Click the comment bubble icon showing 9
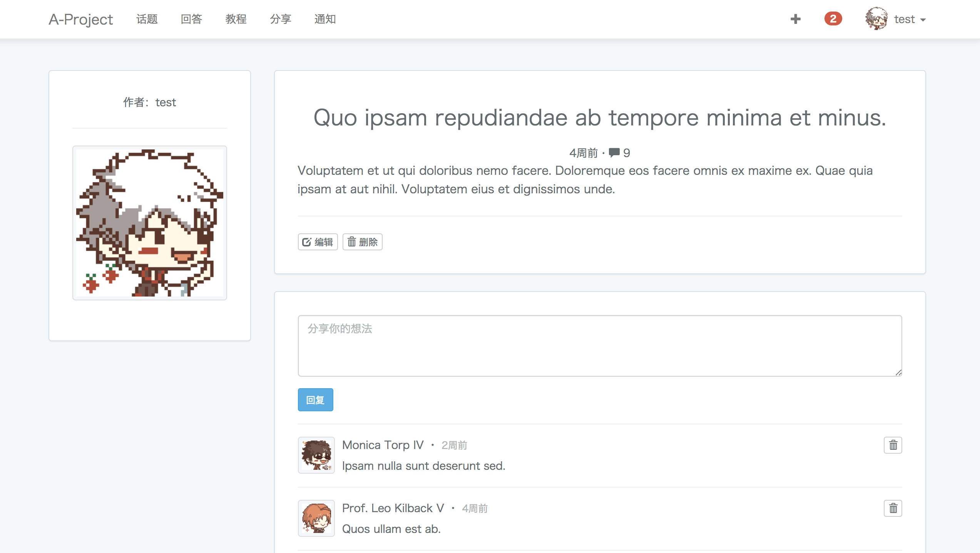This screenshot has height=553, width=980. pyautogui.click(x=615, y=152)
